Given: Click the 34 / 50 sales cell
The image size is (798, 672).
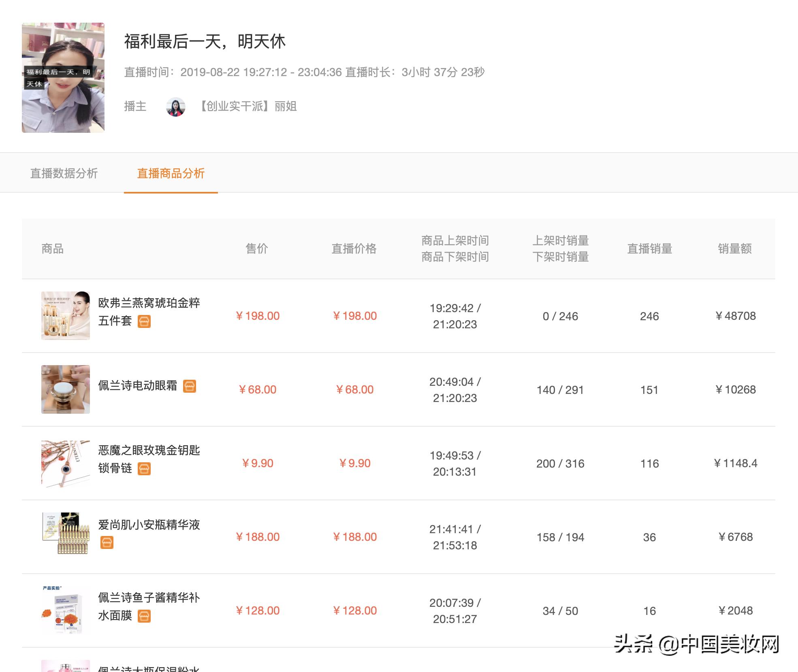Looking at the screenshot, I should click(560, 611).
